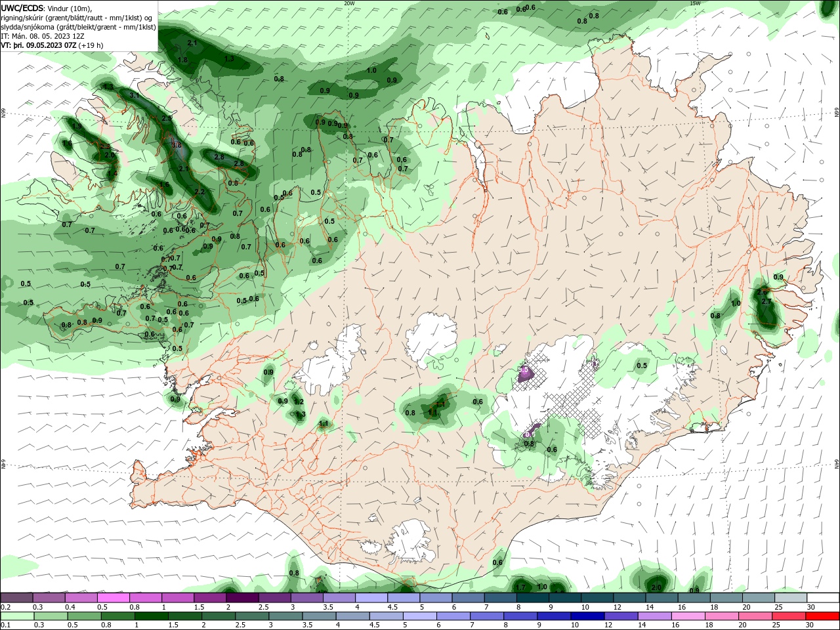
Task: Click the 3.1 precipitation value label
Action: [135, 95]
